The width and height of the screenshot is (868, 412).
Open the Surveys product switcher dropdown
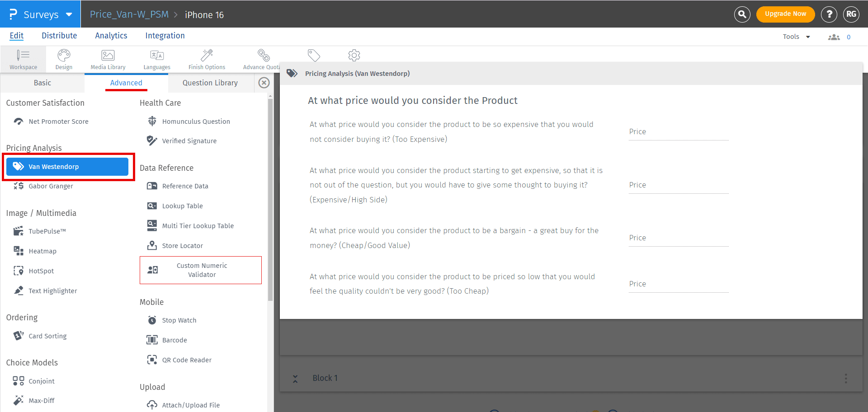click(40, 14)
